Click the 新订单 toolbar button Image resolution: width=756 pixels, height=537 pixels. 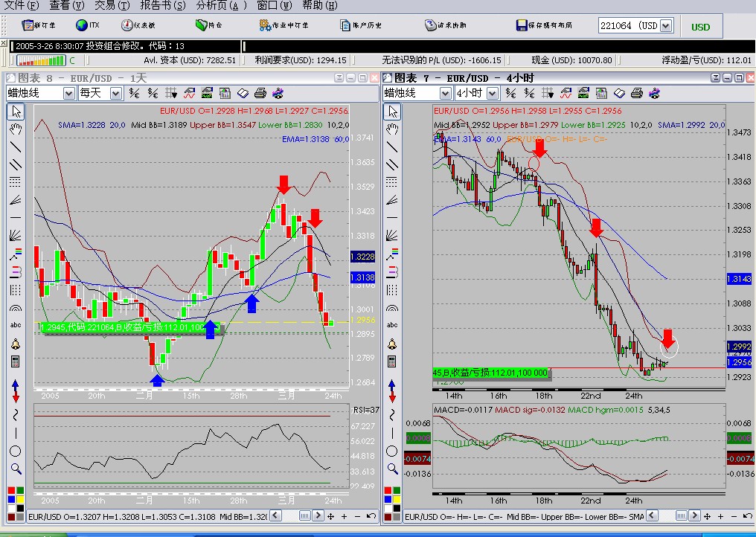point(38,25)
